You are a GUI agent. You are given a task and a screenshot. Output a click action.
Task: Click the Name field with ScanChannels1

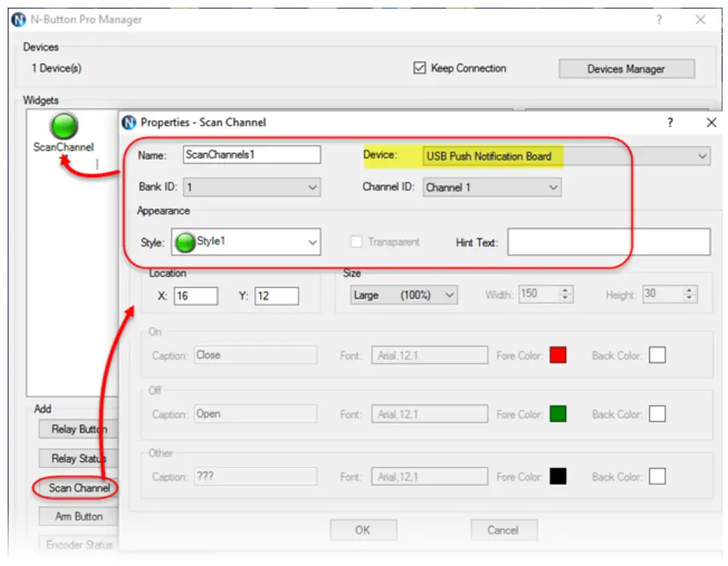coord(252,155)
